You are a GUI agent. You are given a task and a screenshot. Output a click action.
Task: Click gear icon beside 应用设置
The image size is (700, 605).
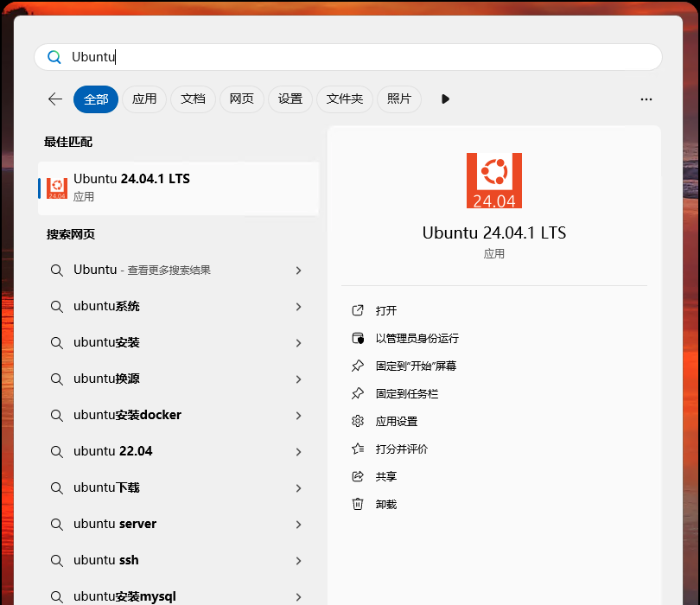coord(358,421)
